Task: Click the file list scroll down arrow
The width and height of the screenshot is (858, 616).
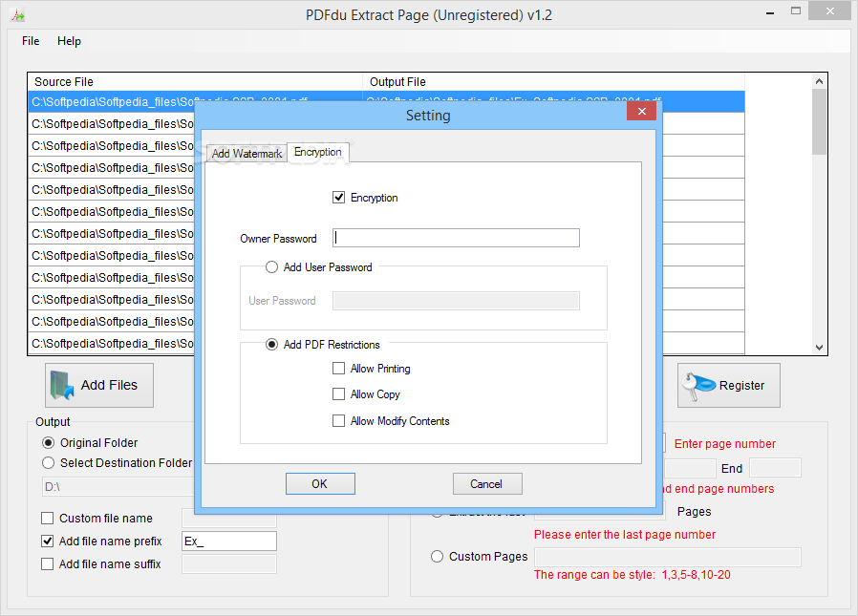Action: pos(819,347)
